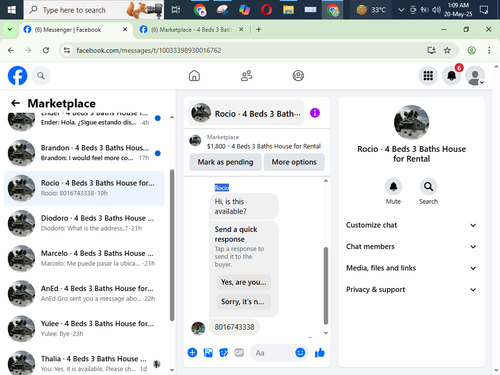Open more actions plus icon in composer
The width and height of the screenshot is (500, 375).
coord(192,353)
